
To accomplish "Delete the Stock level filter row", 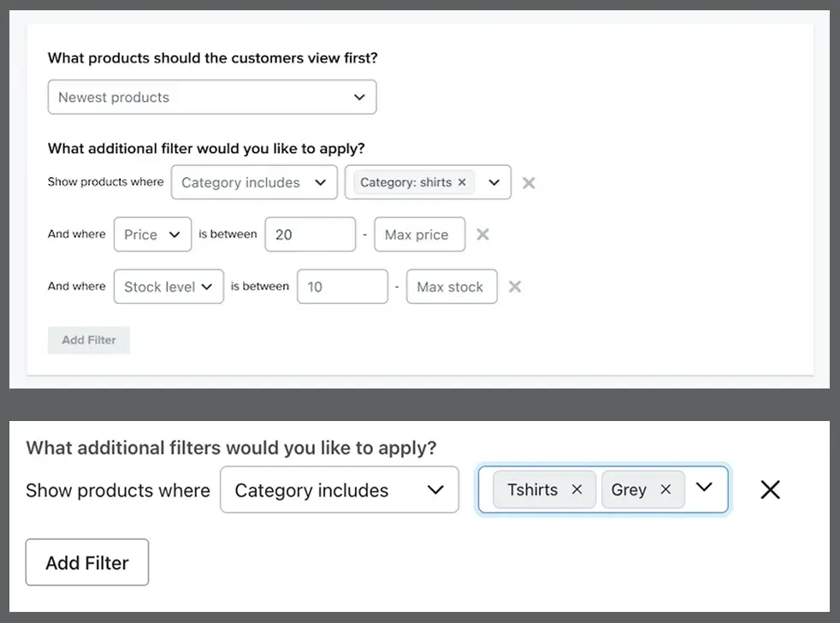I will click(x=515, y=287).
